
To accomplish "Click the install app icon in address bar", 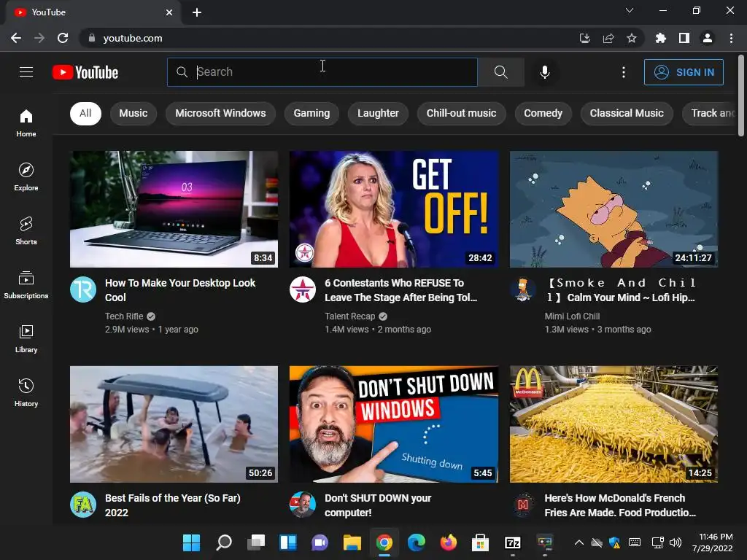I will [585, 38].
